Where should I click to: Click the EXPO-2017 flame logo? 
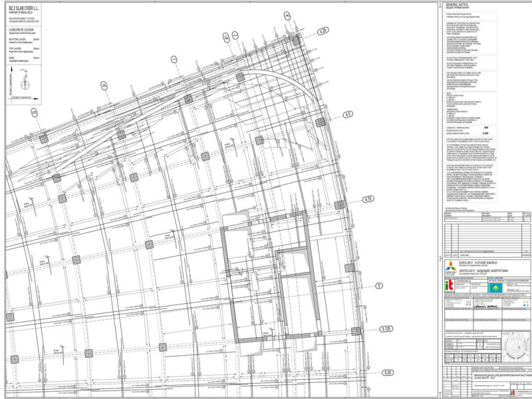451,267
